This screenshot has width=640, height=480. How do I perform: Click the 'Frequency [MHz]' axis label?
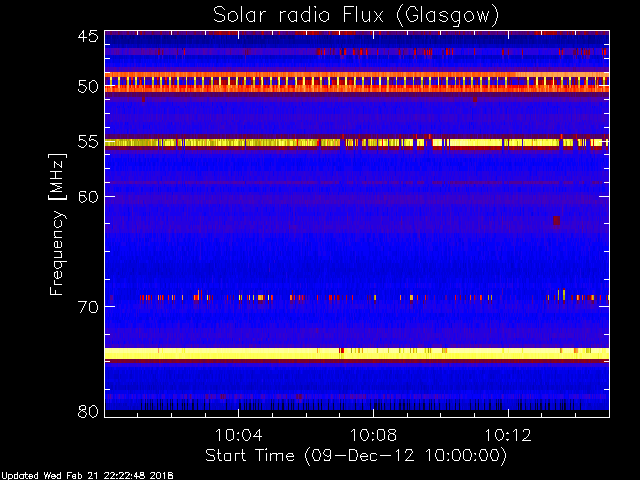[57, 224]
